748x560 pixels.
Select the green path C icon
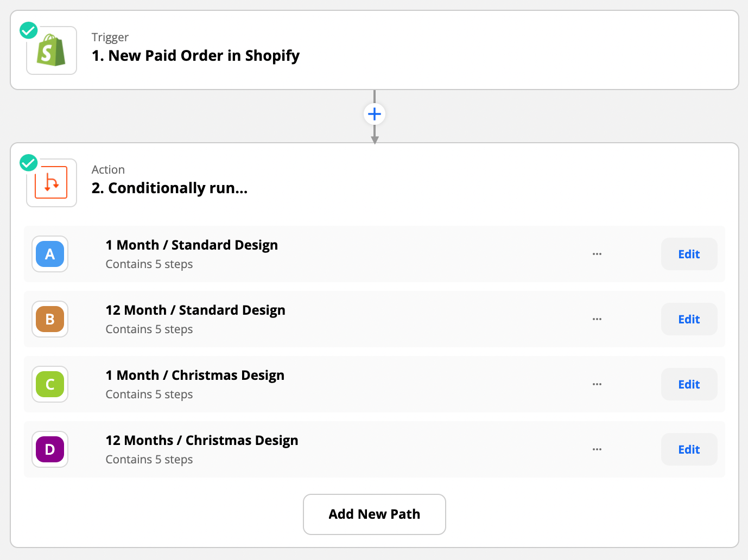pyautogui.click(x=50, y=384)
